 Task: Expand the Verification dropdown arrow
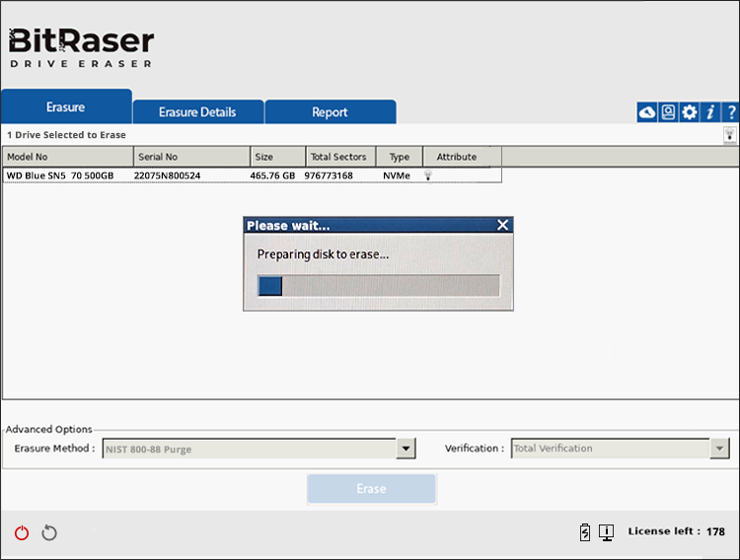click(x=719, y=449)
